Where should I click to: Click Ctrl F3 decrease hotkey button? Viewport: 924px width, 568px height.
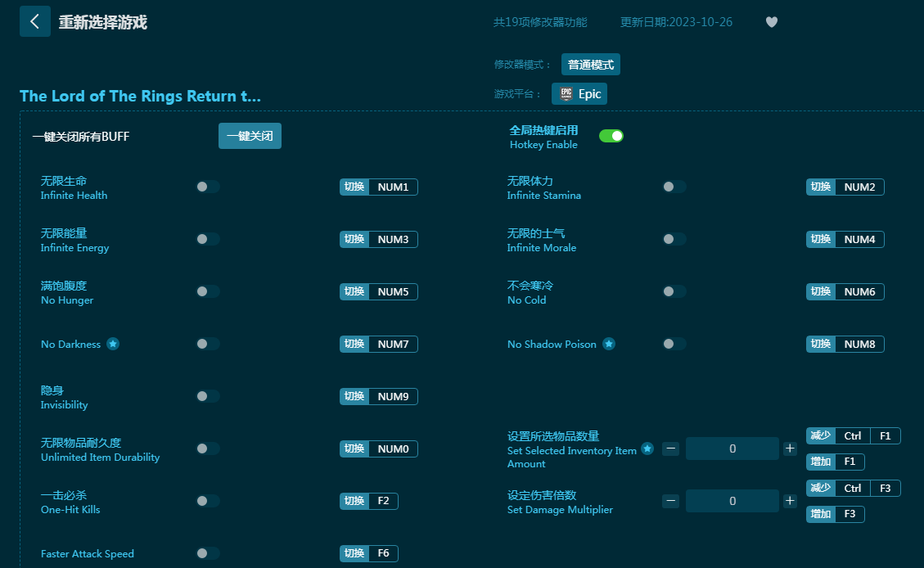pos(854,489)
